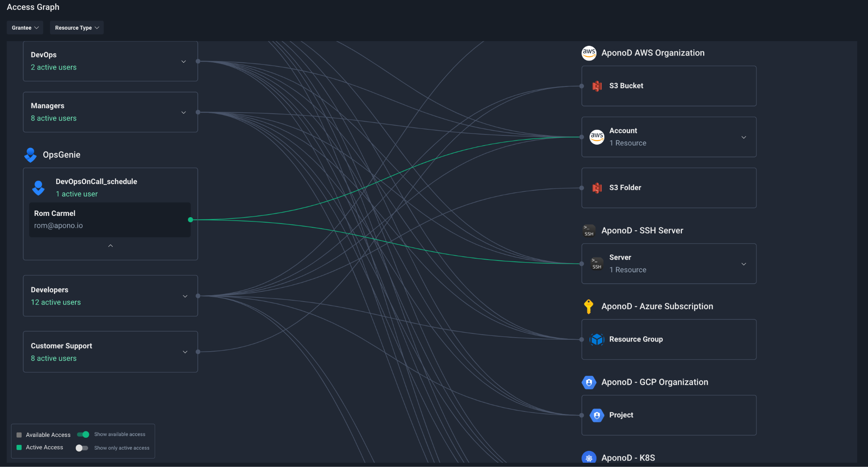Enable the Show only active access toggle
868x467 pixels.
(82, 448)
